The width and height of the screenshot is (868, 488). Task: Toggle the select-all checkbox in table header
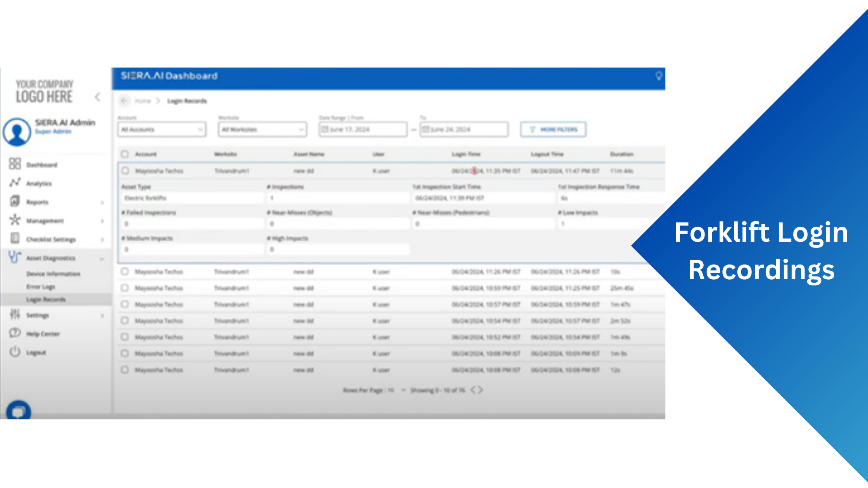125,154
